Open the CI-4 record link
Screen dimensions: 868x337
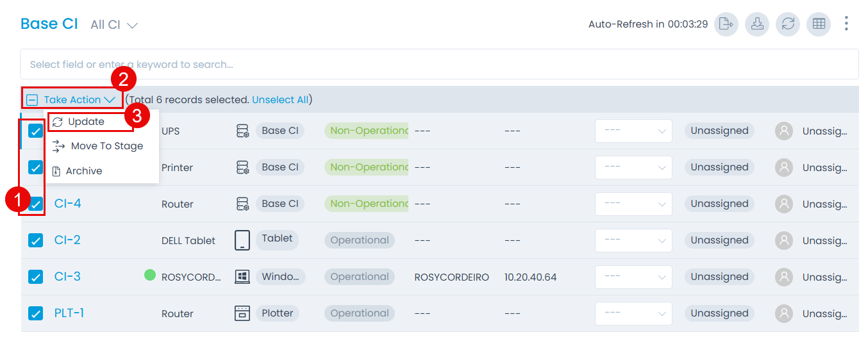(x=67, y=204)
